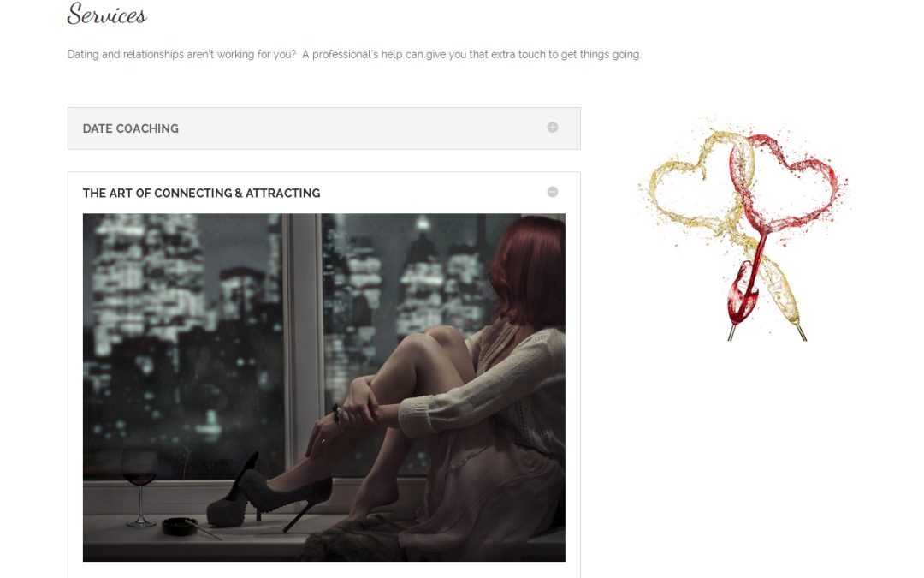This screenshot has width=924, height=578.
Task: Click the dating and relationships intro text
Action: [353, 54]
